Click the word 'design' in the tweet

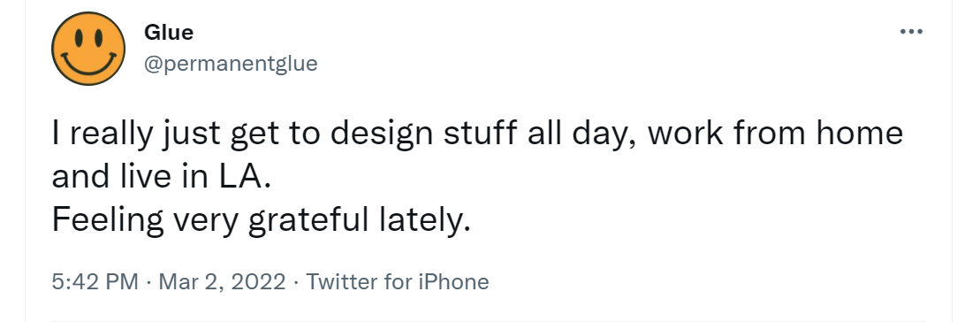click(382, 135)
